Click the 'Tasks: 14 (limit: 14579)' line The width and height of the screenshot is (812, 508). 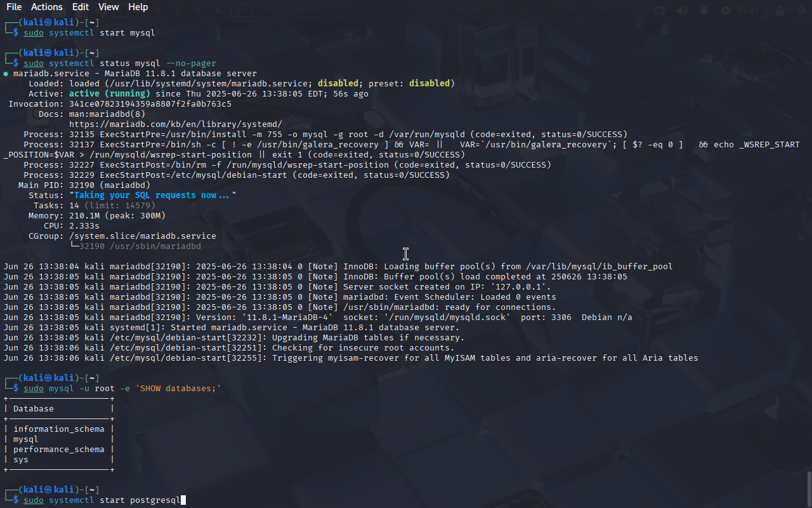click(95, 205)
